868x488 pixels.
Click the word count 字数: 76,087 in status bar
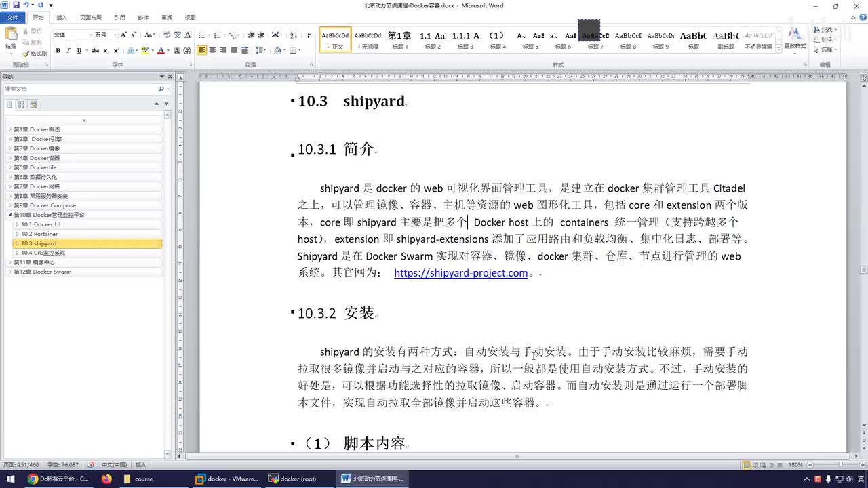pos(63,464)
